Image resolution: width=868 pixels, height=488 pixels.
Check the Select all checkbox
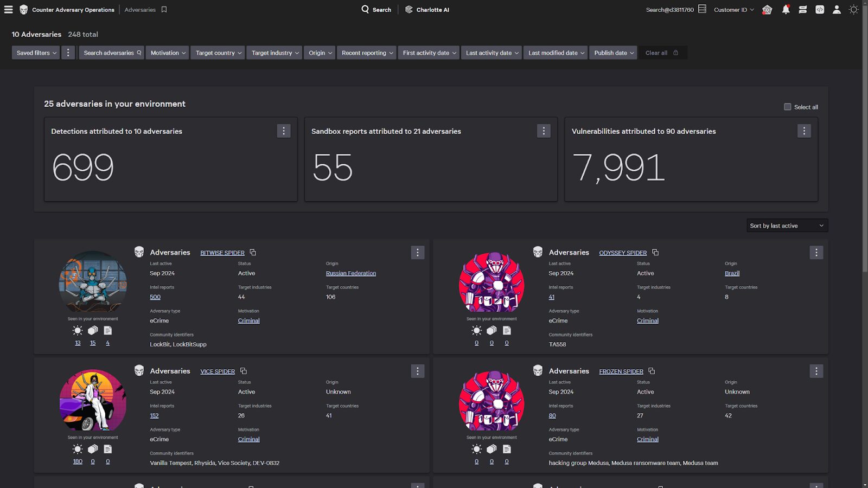[x=787, y=107]
